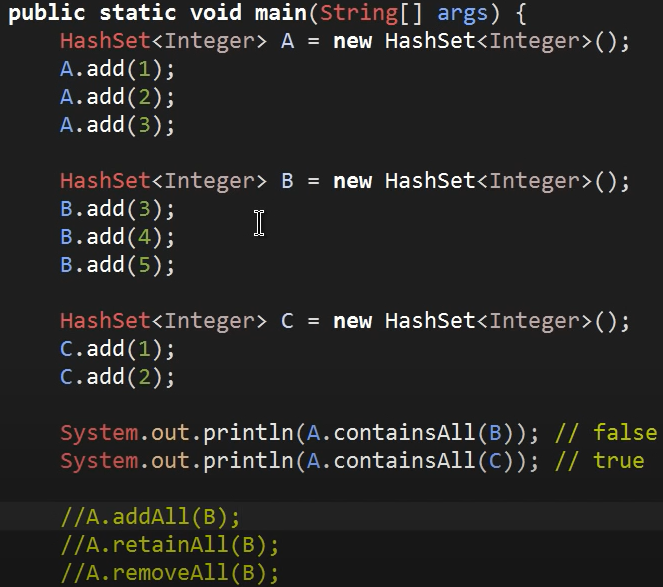Image resolution: width=663 pixels, height=587 pixels.
Task: Click the HashSet B declaration line
Action: [x=345, y=181]
